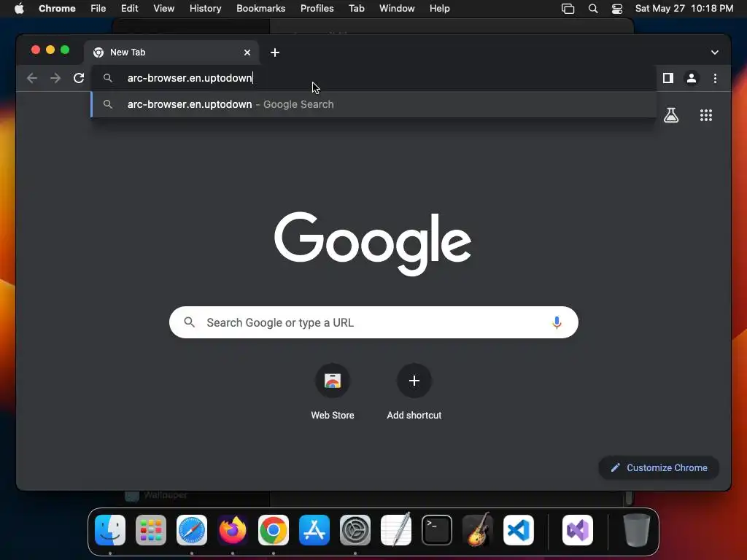
Task: Start voice search with microphone icon
Action: pos(557,322)
